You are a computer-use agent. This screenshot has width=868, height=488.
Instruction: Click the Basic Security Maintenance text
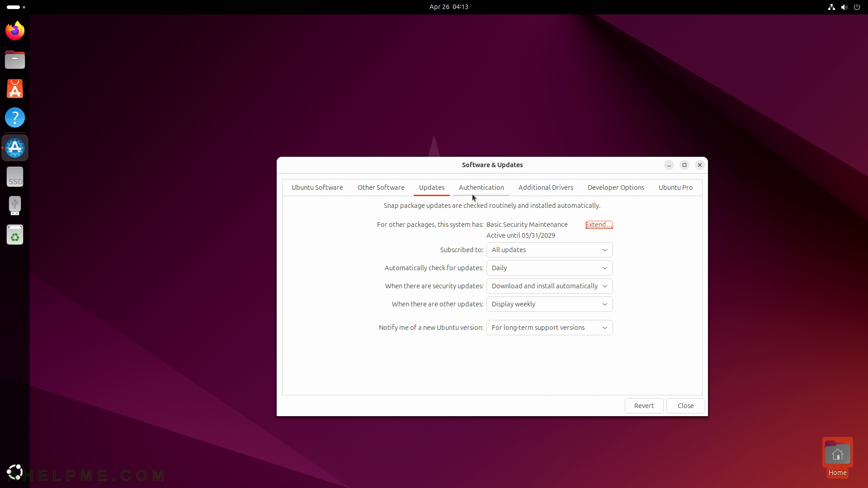tap(527, 225)
